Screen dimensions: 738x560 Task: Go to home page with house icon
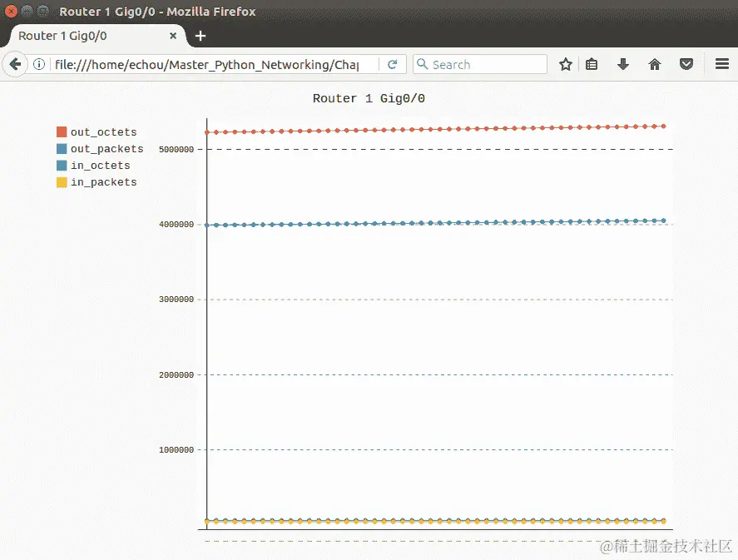[655, 64]
